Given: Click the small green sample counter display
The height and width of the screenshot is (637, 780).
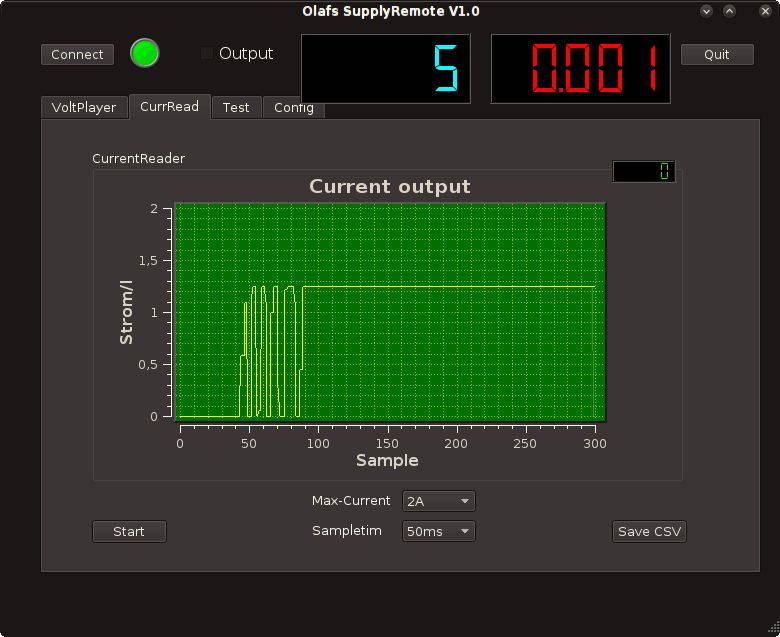Looking at the screenshot, I should point(644,172).
